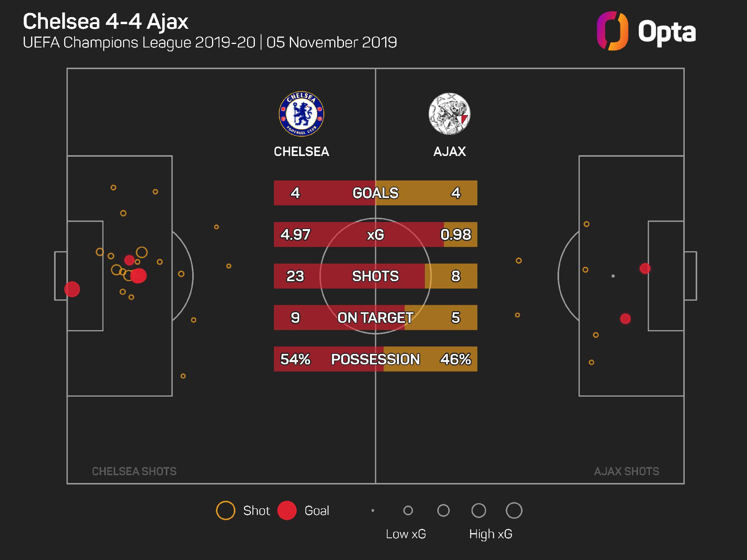Click the GOALS stat bar

(x=375, y=193)
